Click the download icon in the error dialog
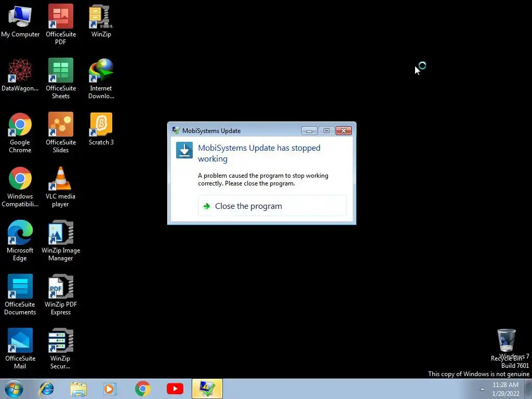 click(x=184, y=150)
